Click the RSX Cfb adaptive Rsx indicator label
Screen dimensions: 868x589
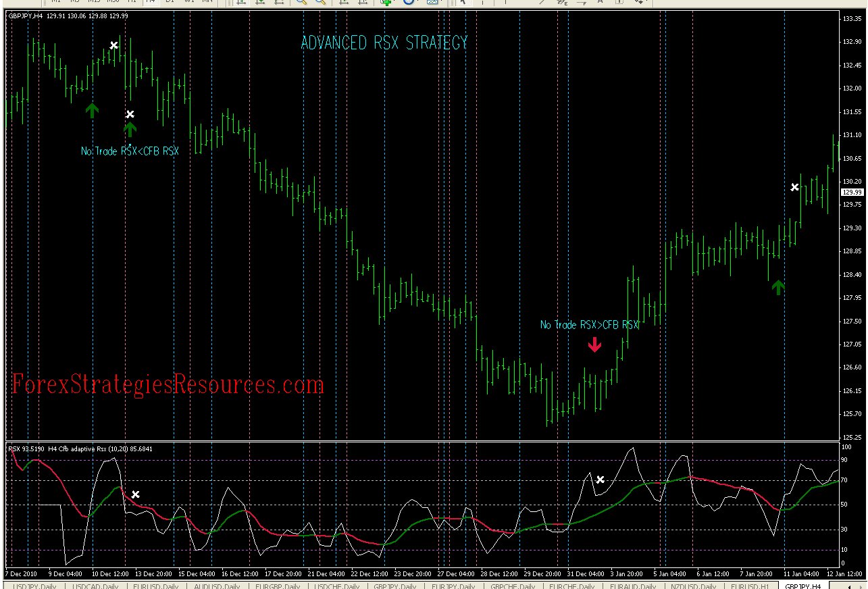coord(80,449)
